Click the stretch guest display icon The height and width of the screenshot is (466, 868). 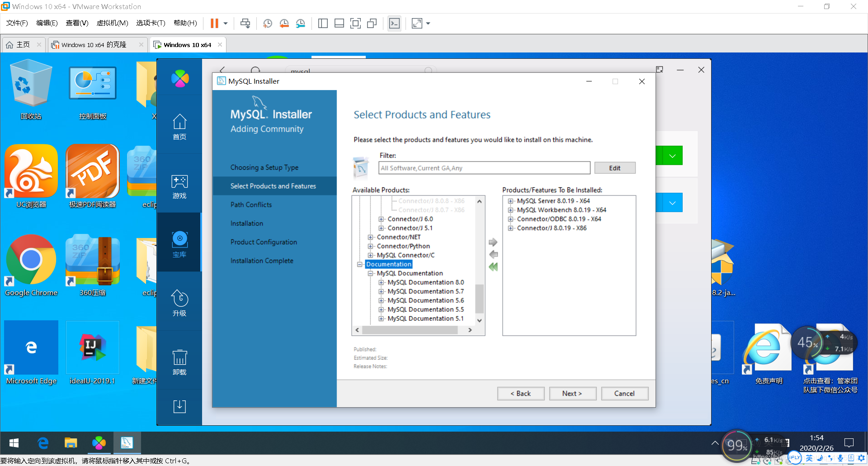417,23
